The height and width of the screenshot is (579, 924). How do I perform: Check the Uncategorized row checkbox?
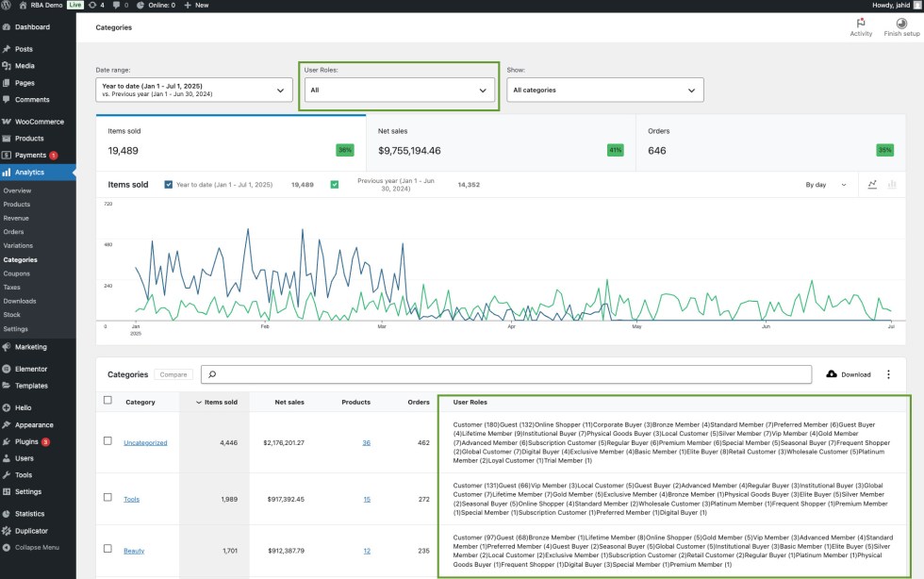coord(107,440)
